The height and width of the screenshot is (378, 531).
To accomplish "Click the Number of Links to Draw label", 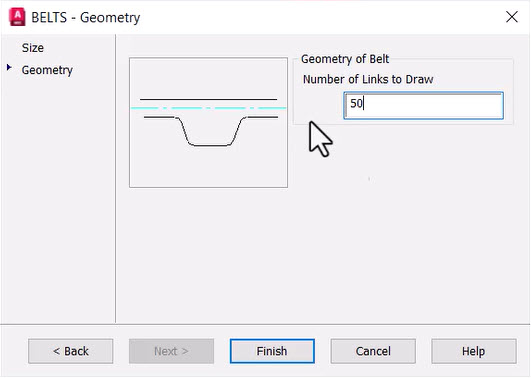I will [368, 79].
